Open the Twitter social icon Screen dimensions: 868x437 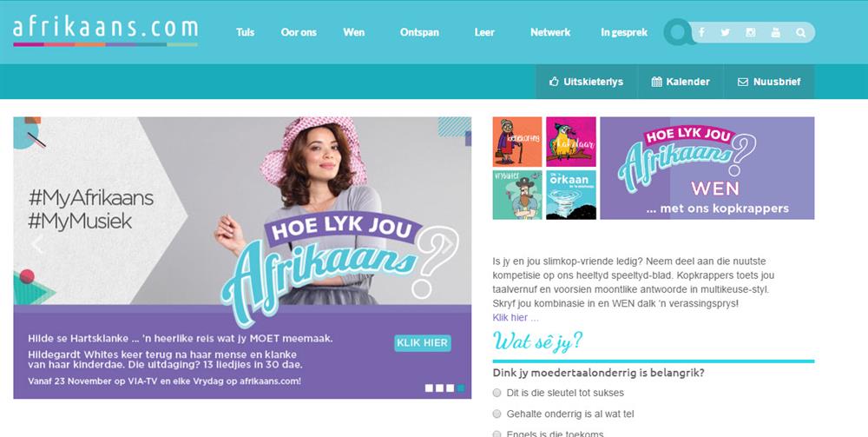coord(725,33)
